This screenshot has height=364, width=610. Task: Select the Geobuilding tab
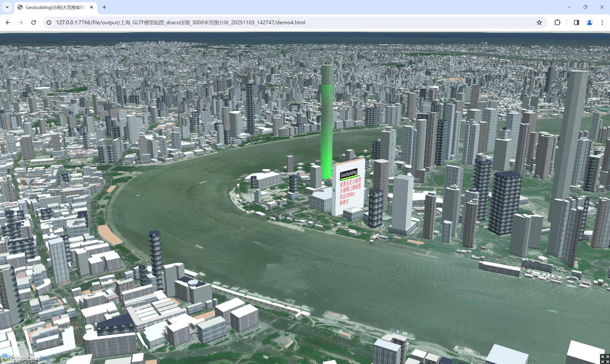[x=54, y=7]
